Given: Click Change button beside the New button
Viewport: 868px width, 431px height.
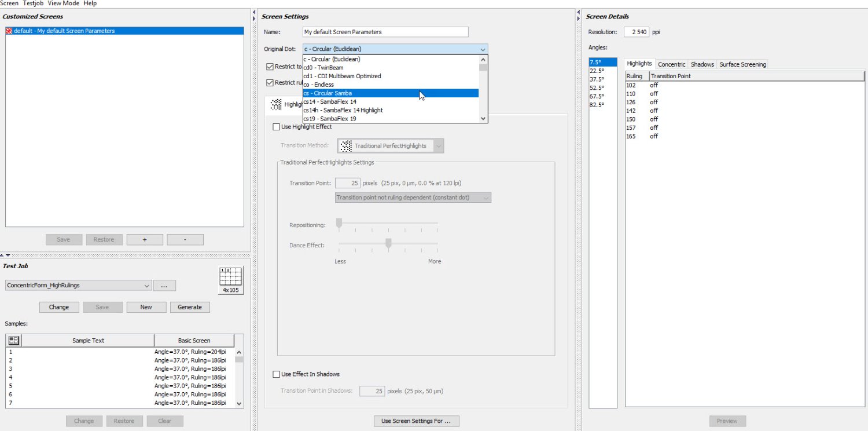Looking at the screenshot, I should (59, 307).
